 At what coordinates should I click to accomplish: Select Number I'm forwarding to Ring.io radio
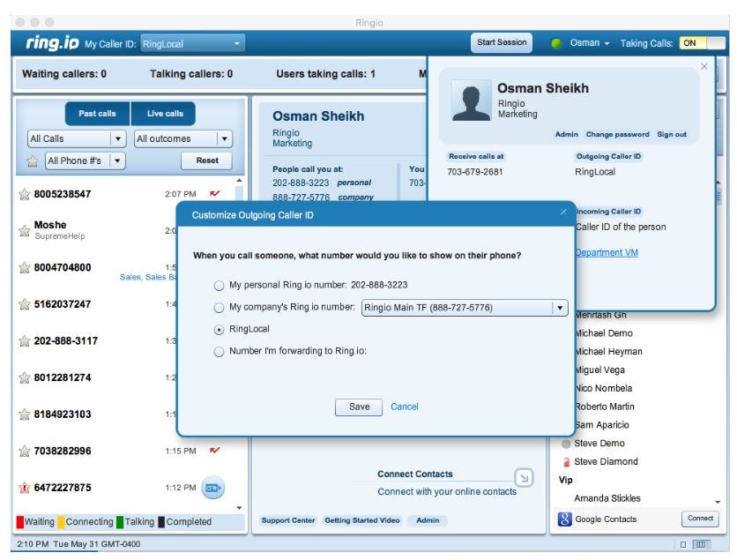coord(219,352)
